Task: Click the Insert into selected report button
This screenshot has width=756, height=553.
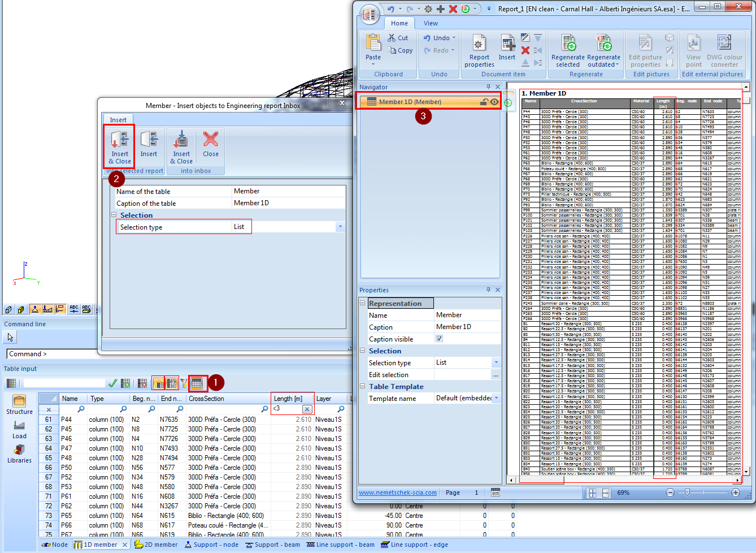Action: [x=149, y=144]
